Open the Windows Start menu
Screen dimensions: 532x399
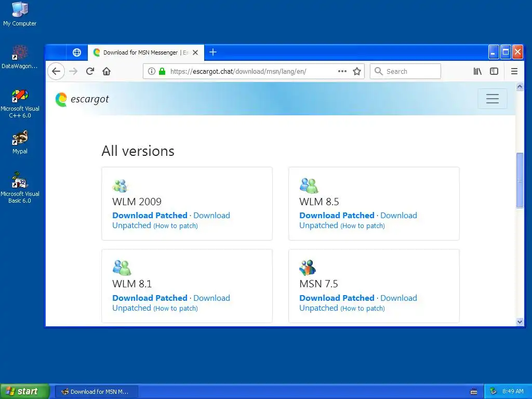click(25, 391)
